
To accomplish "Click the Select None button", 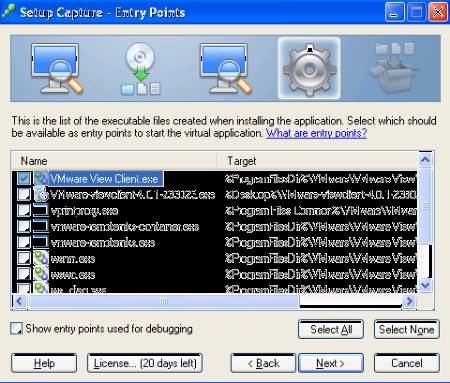I will coord(407,329).
